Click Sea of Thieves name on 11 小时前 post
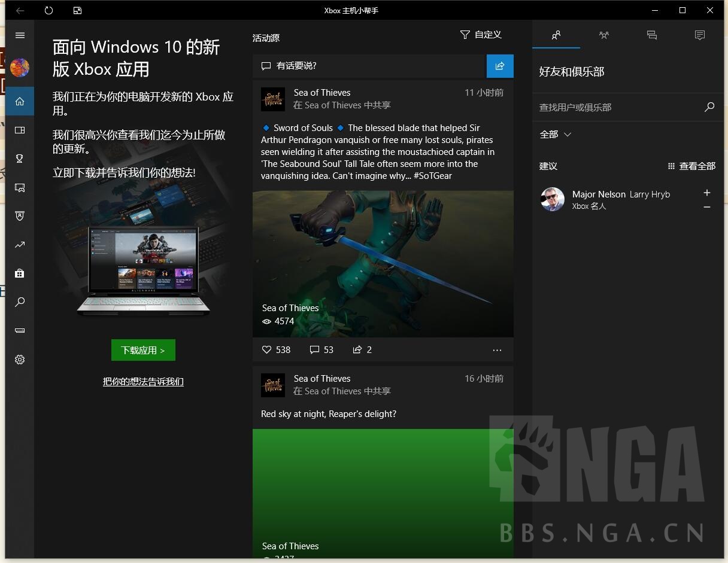 (x=322, y=93)
